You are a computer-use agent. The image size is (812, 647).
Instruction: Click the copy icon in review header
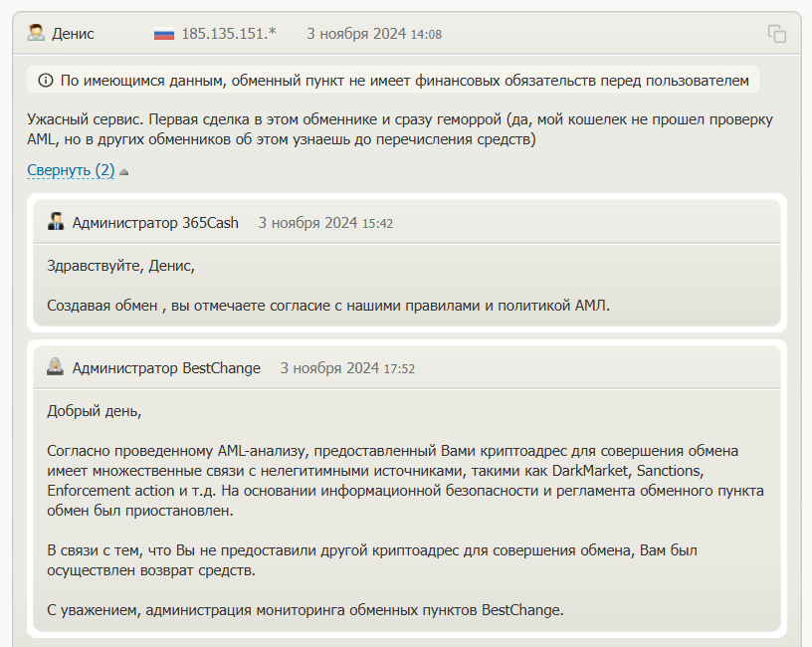tap(777, 34)
